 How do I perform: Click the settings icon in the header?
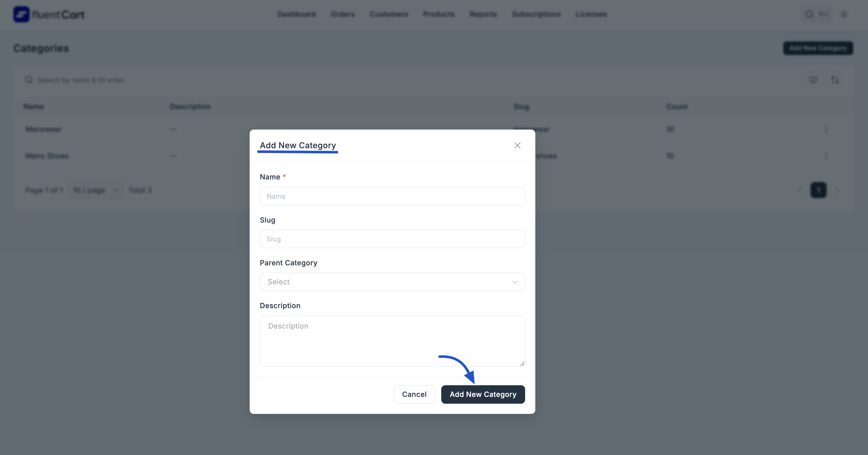[x=844, y=14]
